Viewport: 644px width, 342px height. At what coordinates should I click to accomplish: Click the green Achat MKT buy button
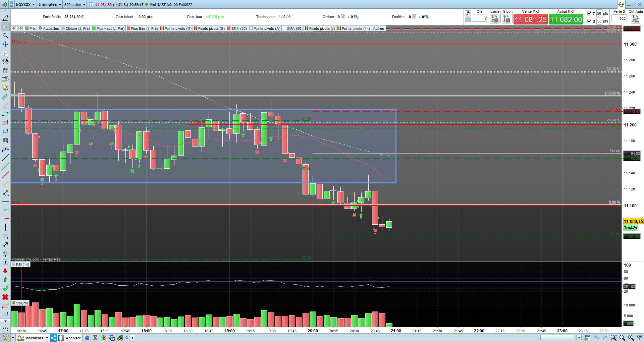click(566, 19)
